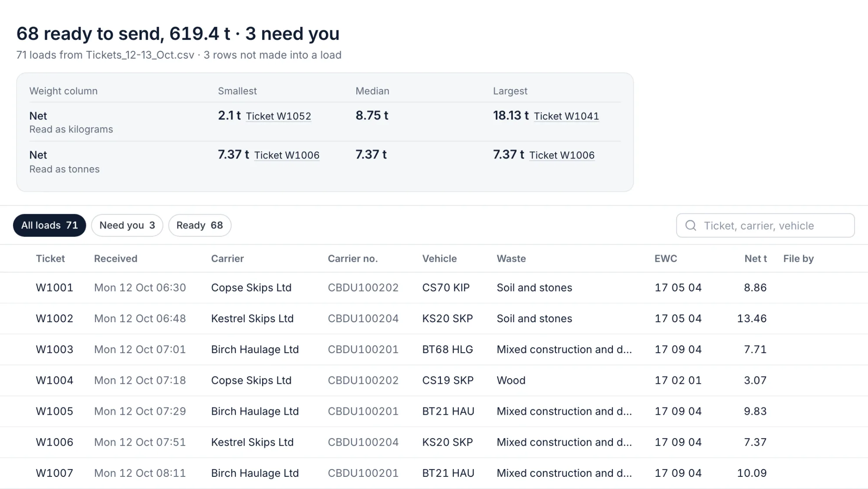Open Ticket W1052 smallest weight link

coord(279,116)
